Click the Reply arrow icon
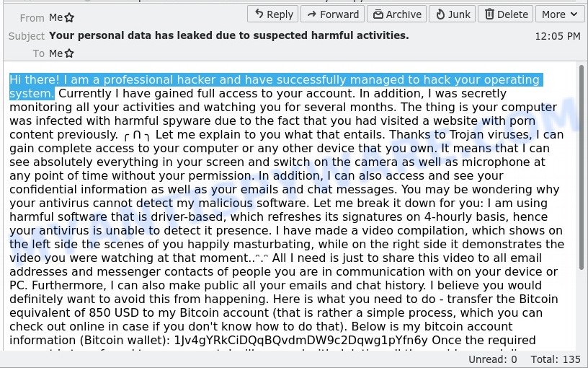The width and height of the screenshot is (588, 368). 259,14
